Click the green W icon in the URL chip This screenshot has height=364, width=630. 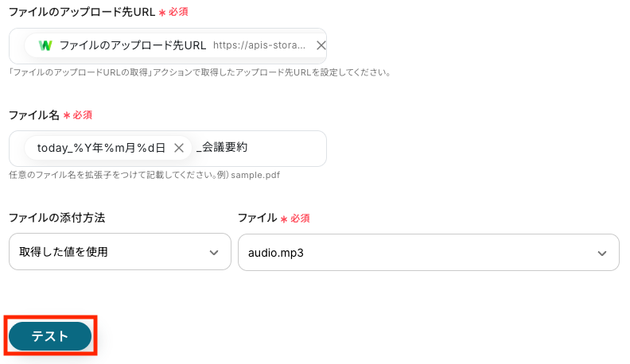[x=46, y=45]
